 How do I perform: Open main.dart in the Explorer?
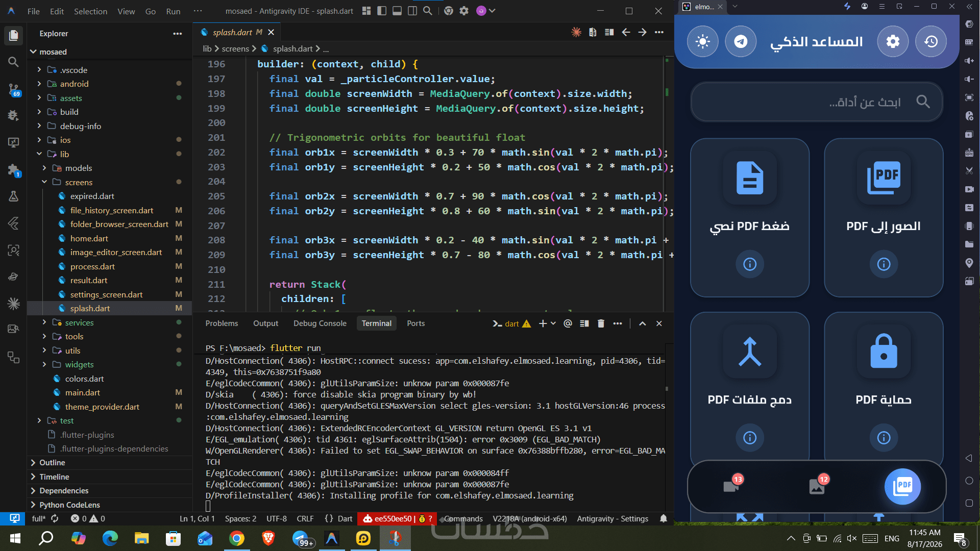pos(83,392)
